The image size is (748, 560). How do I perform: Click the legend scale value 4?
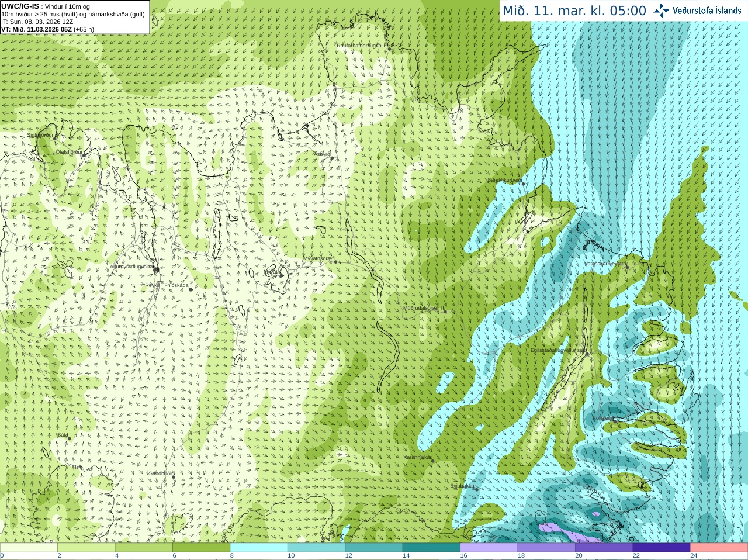(x=117, y=556)
